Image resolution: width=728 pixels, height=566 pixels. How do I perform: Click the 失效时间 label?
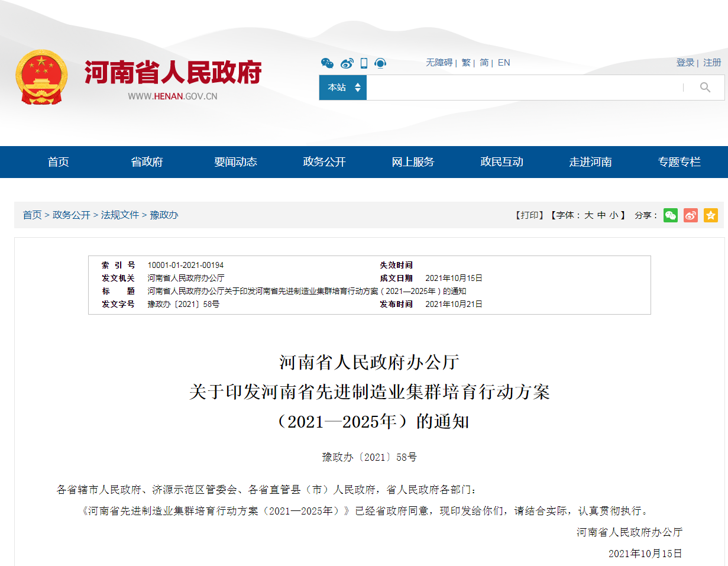tap(396, 266)
